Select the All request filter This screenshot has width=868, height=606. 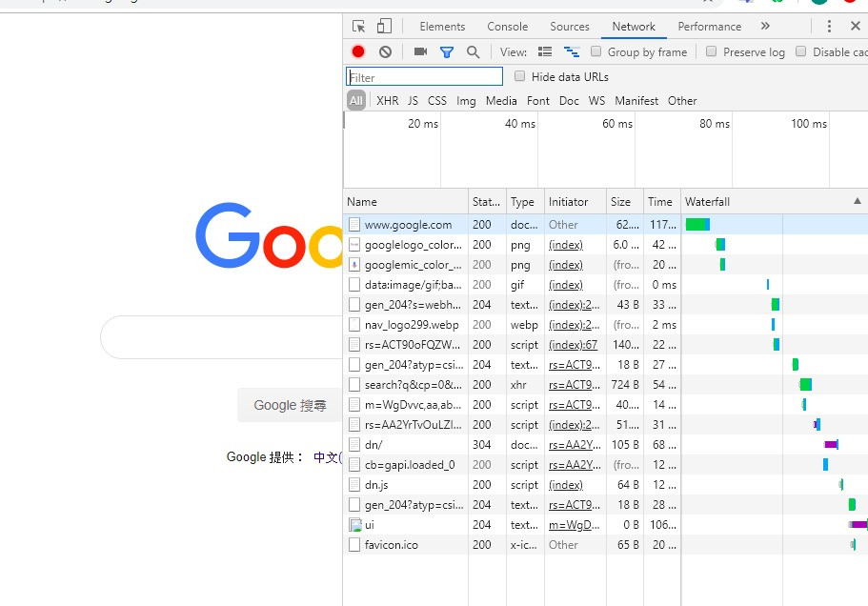point(356,101)
